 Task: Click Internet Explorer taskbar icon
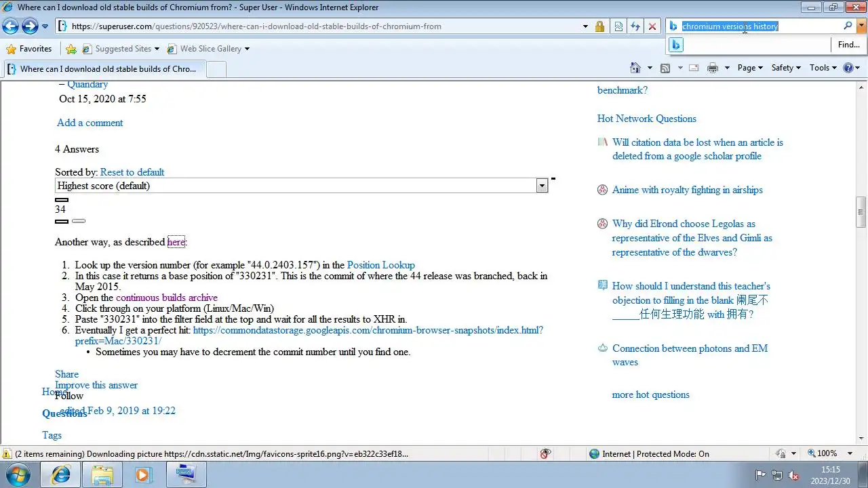pos(61,474)
